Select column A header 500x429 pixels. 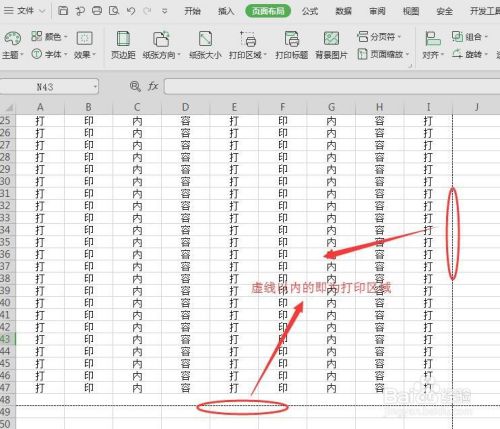click(x=40, y=108)
